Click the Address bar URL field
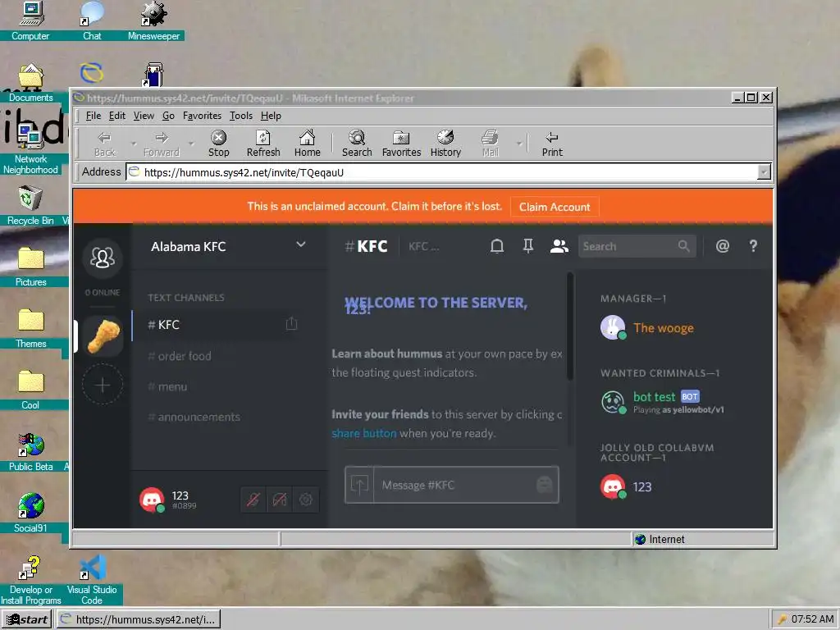The height and width of the screenshot is (630, 840). pyautogui.click(x=442, y=172)
